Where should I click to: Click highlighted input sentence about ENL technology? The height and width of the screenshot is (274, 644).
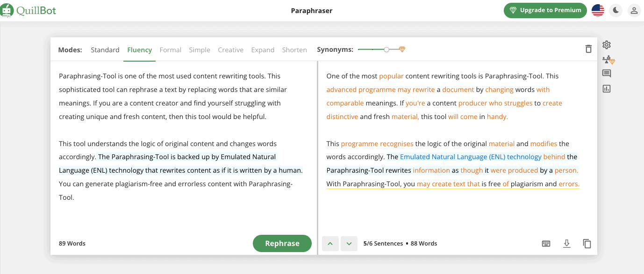click(181, 163)
